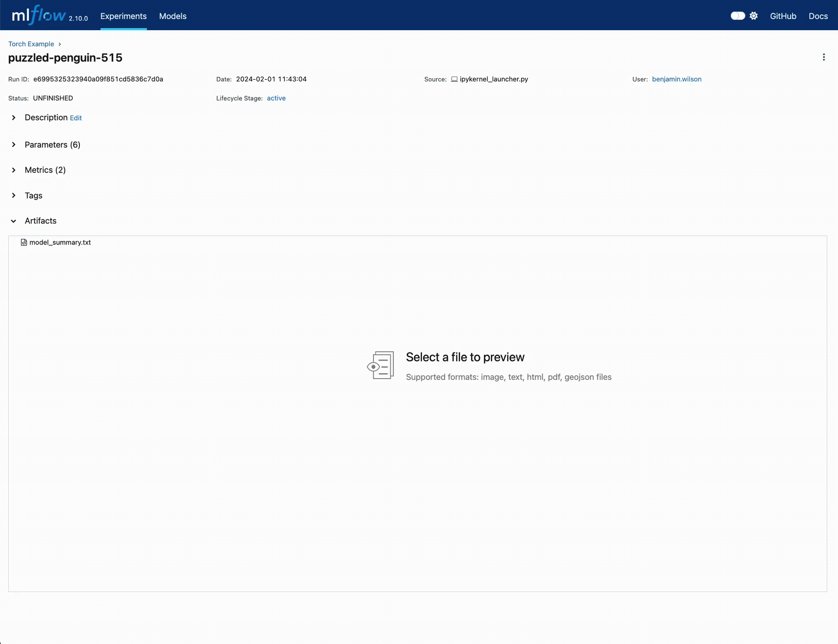Expand the Parameters (6) section

(x=14, y=145)
